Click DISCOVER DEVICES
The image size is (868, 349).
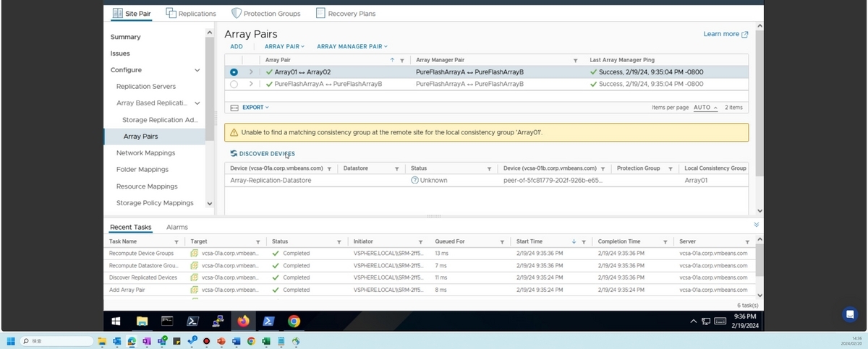[x=263, y=153]
